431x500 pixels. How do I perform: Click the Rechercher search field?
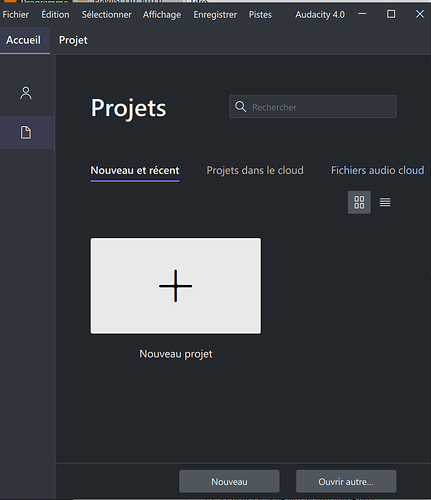click(x=313, y=107)
